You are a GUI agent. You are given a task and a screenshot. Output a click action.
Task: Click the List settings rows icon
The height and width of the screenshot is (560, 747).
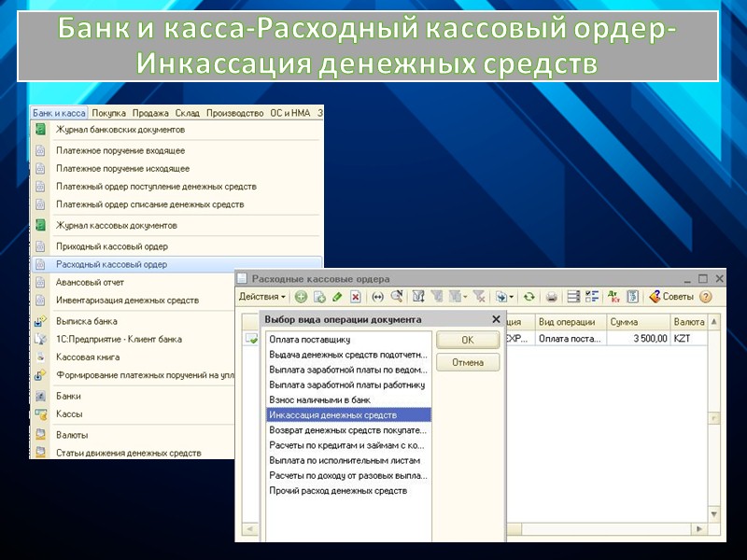click(573, 297)
